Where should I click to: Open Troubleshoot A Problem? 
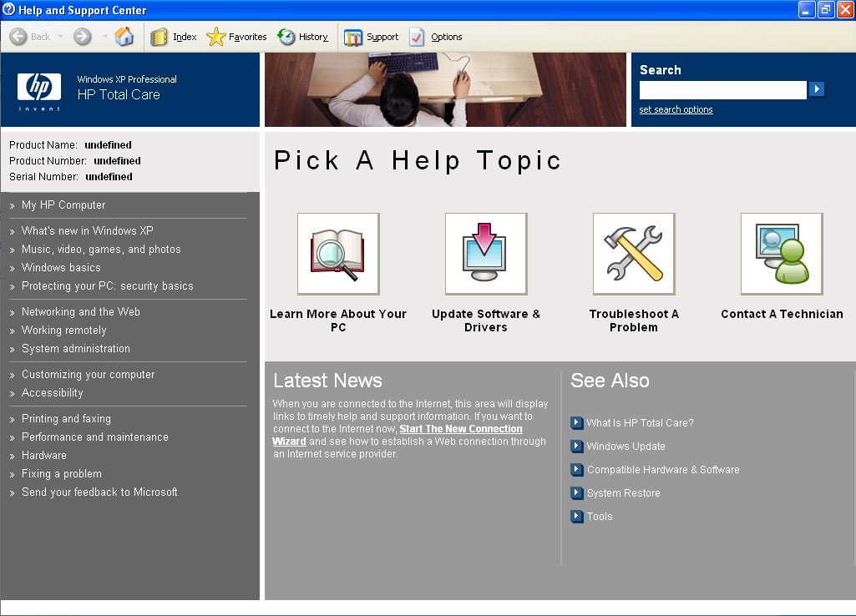(633, 254)
